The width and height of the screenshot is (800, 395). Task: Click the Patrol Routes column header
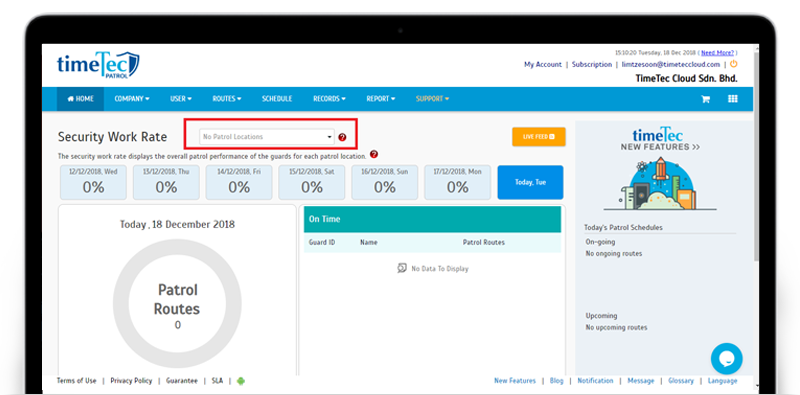point(484,242)
